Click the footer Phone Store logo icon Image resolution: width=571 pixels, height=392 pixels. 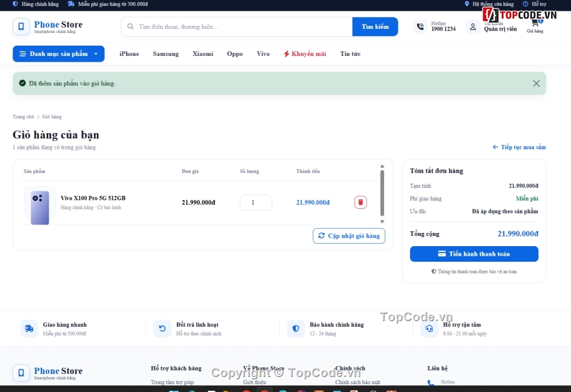[21, 373]
